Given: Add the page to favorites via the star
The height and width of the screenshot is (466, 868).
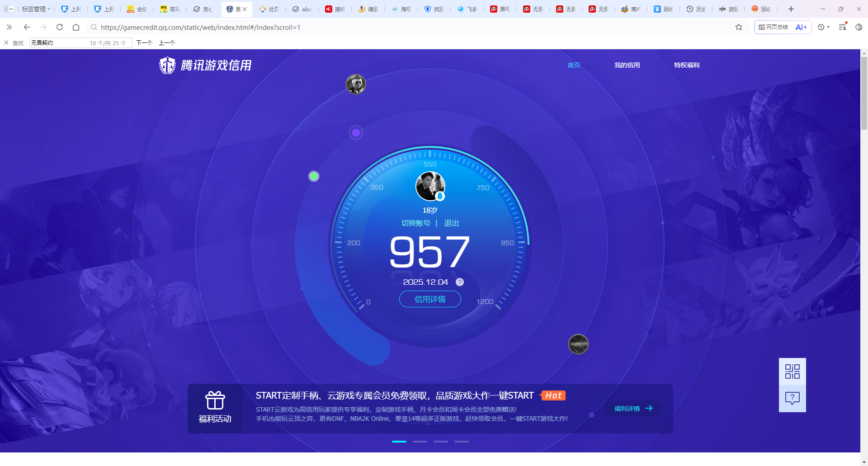Looking at the screenshot, I should pos(739,27).
